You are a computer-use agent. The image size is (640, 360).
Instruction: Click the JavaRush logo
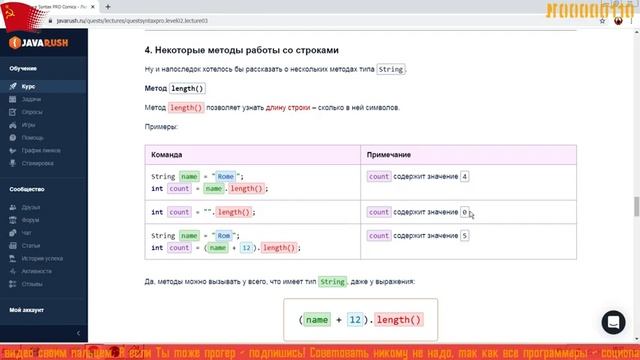click(39, 43)
